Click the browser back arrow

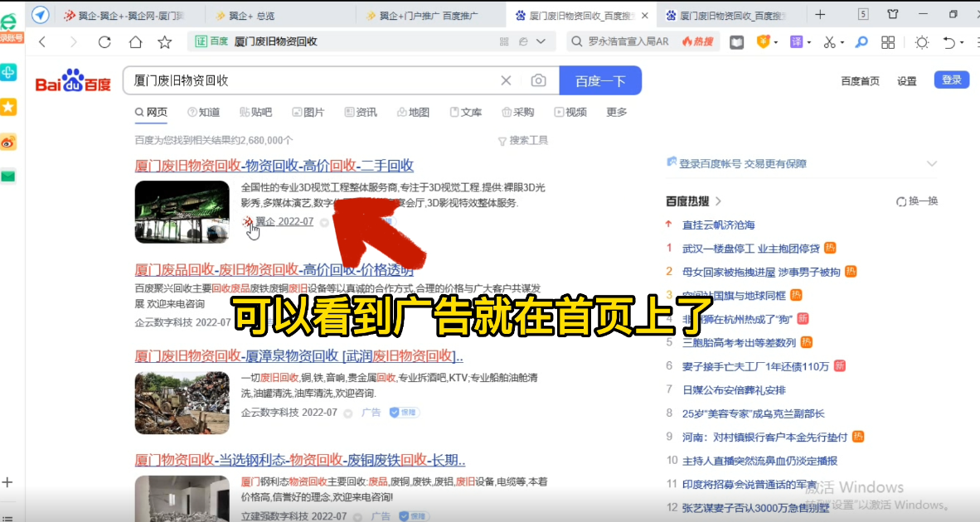click(x=42, y=41)
